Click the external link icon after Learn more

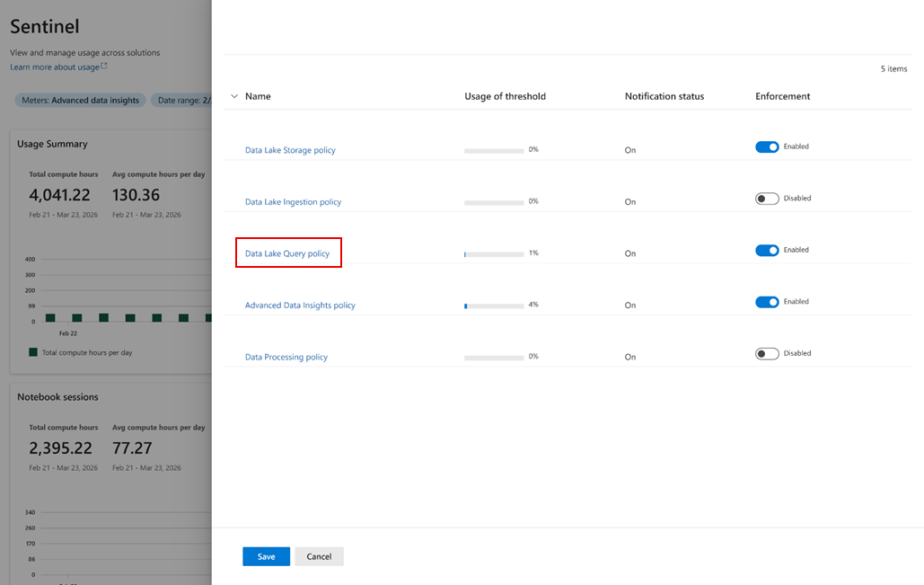tap(104, 66)
